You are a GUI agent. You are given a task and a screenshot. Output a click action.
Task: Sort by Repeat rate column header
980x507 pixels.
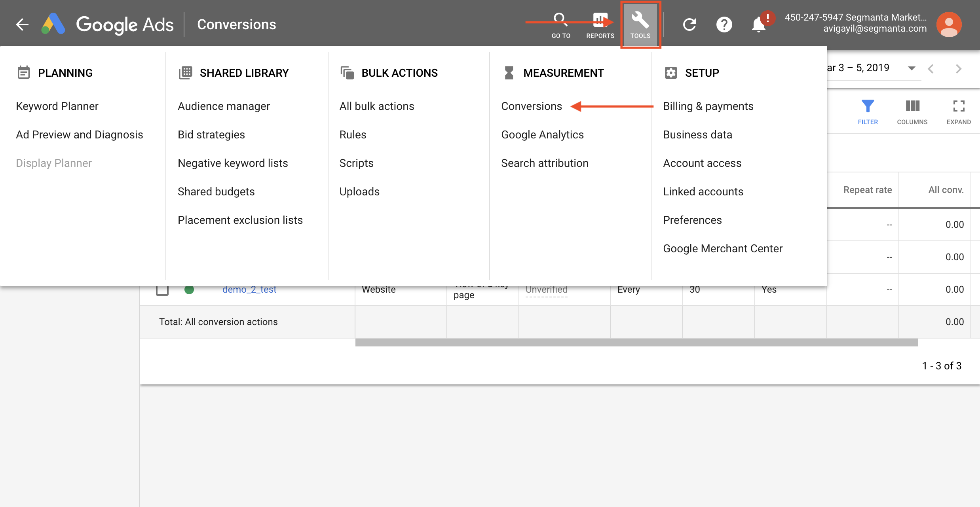coord(868,190)
